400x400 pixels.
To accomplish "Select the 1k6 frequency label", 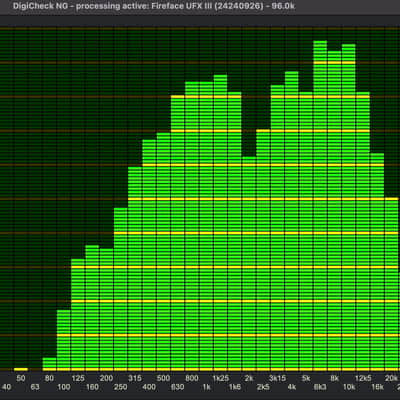I will 235,387.
